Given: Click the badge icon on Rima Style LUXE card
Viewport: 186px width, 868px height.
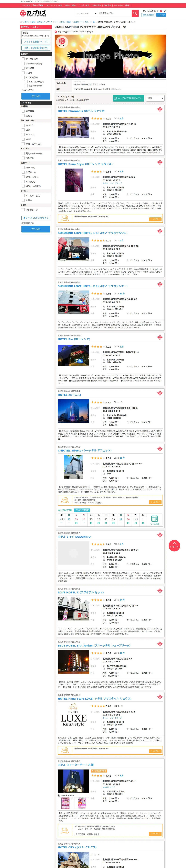Looking at the screenshot, I should (x=160, y=697).
